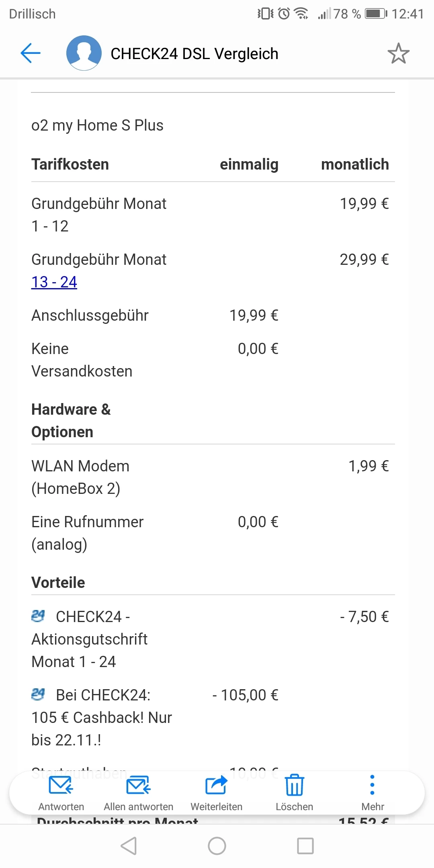Open the 13 - 24 hyperlink
The image size is (434, 868).
pyautogui.click(x=54, y=282)
